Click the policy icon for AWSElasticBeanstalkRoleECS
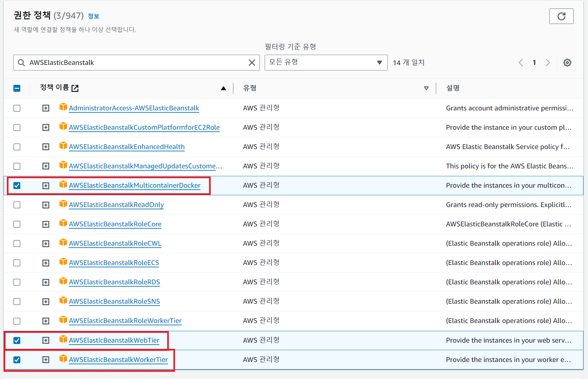This screenshot has height=379, width=588. click(x=63, y=262)
